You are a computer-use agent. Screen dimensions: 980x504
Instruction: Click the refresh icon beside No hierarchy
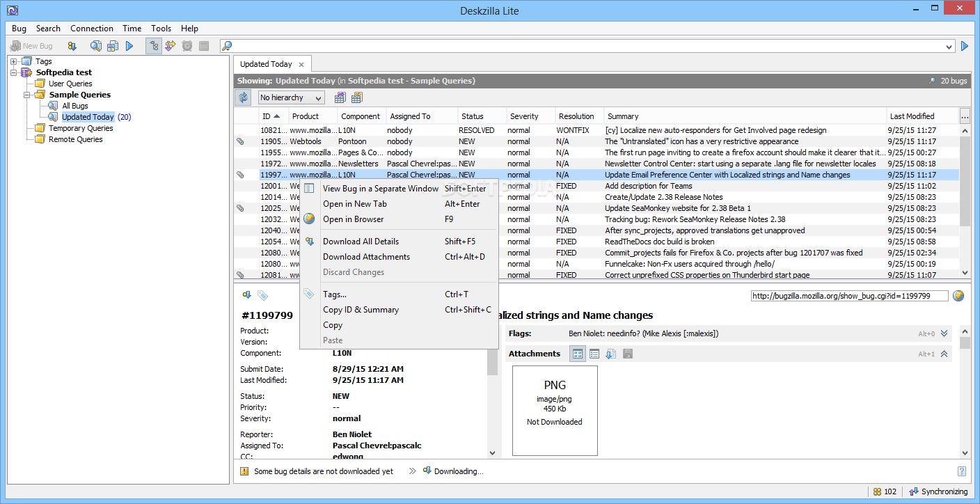[x=243, y=97]
